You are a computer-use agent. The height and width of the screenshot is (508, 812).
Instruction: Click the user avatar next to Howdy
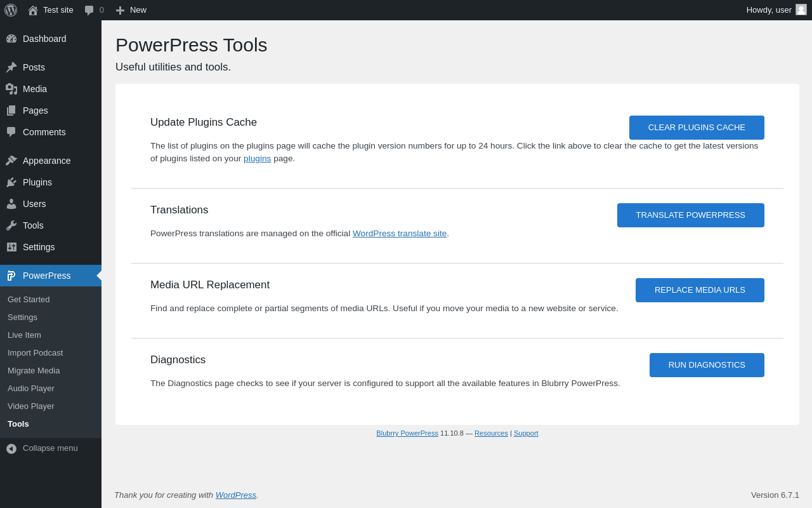(x=801, y=10)
